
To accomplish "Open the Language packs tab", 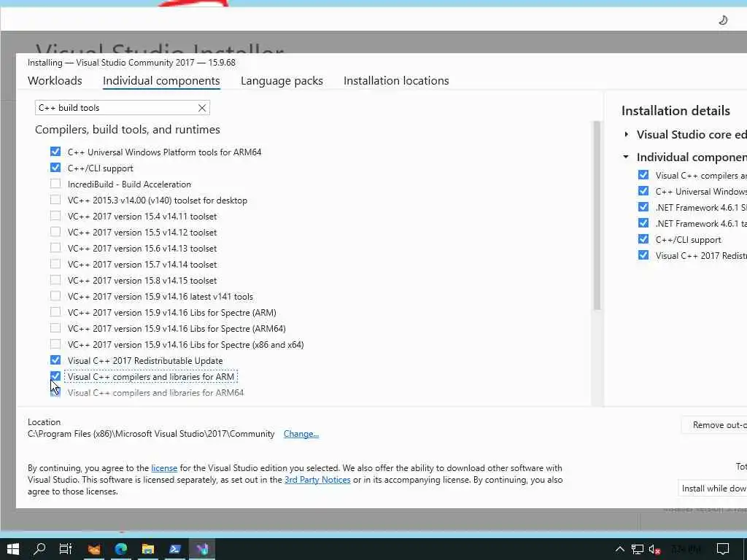I will pyautogui.click(x=282, y=80).
